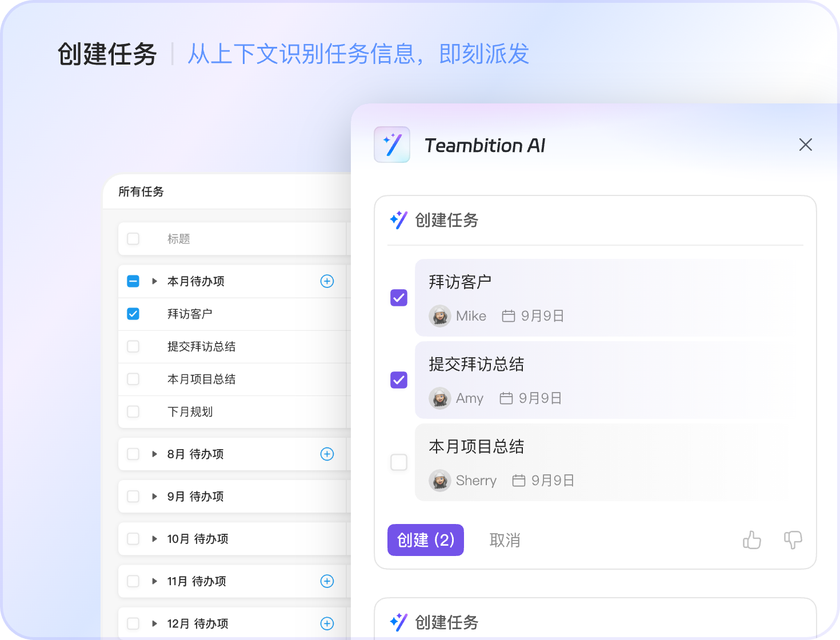Click Sherry's avatar in 本月项目总结 card
Screen dimensions: 840x640
[440, 481]
